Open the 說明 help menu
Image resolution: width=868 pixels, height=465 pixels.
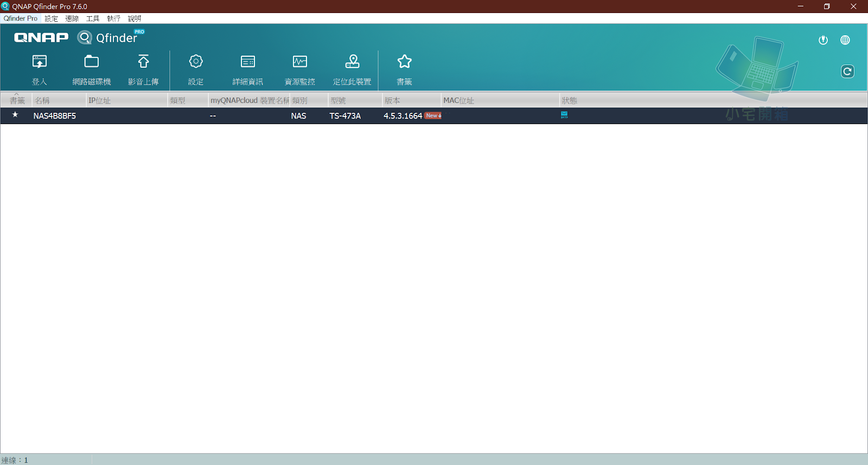(135, 18)
